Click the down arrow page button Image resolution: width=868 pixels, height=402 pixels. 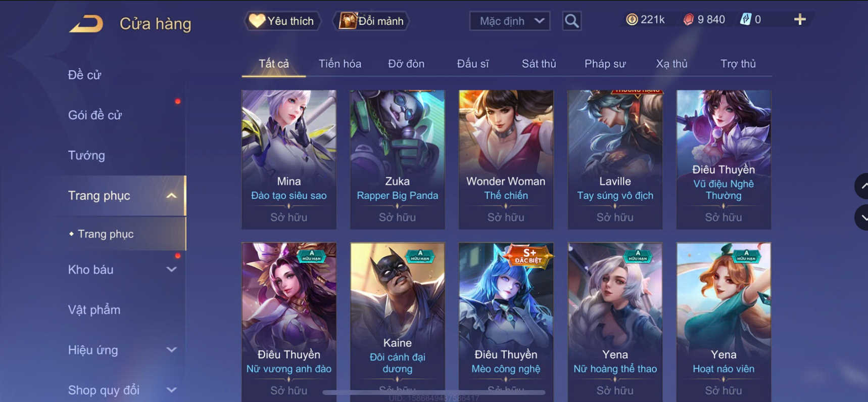coord(861,218)
